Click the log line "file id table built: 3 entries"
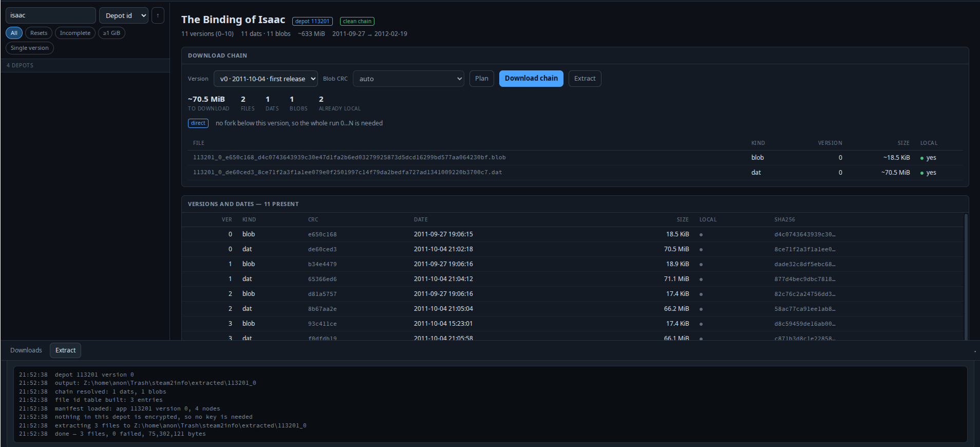 pos(109,400)
